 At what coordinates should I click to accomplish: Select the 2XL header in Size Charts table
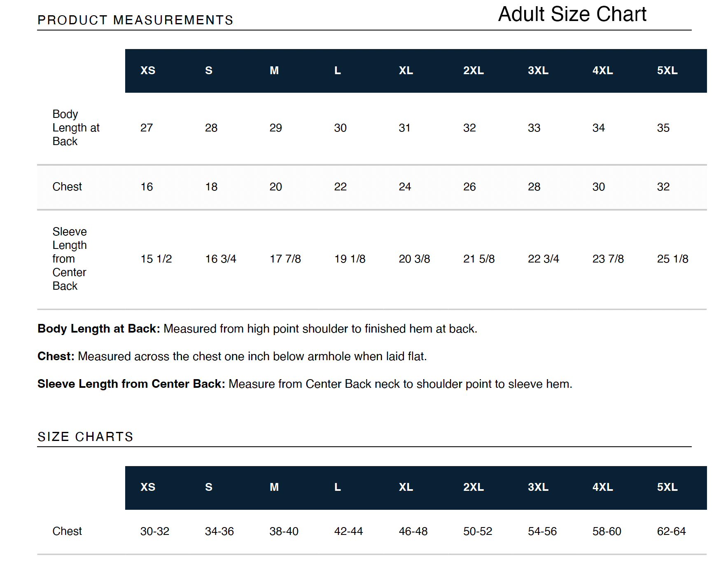coord(474,487)
